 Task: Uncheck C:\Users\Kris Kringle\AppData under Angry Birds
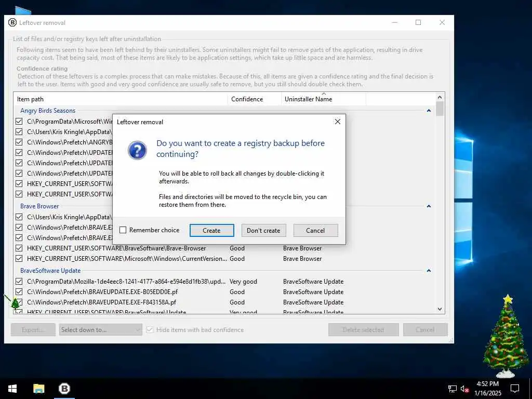[19, 132]
